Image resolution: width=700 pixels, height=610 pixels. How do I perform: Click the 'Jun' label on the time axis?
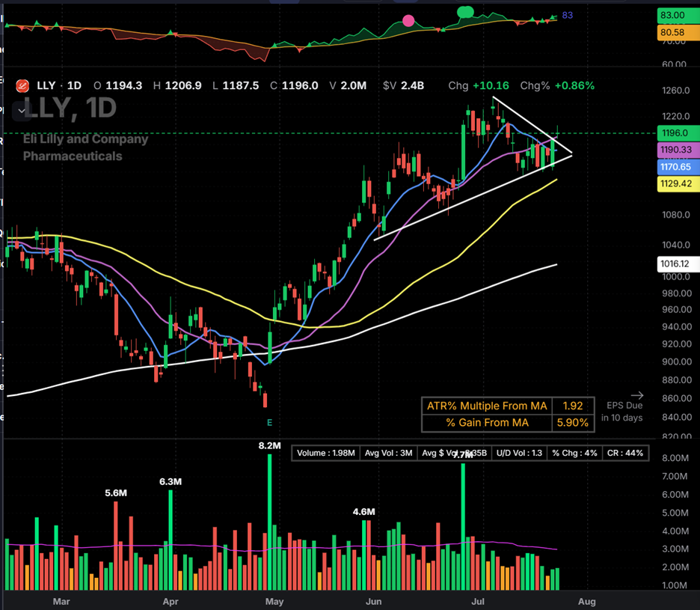click(x=374, y=602)
